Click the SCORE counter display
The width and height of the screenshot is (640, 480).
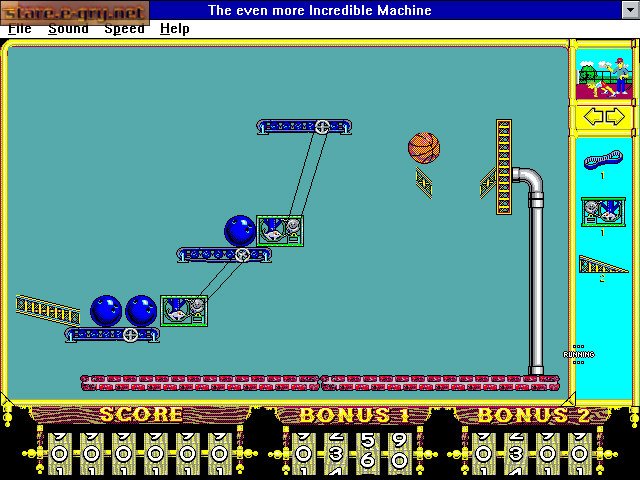click(140, 453)
